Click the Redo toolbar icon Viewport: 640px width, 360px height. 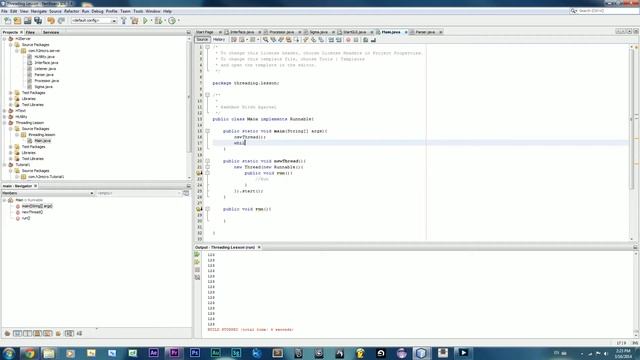pyautogui.click(x=61, y=20)
